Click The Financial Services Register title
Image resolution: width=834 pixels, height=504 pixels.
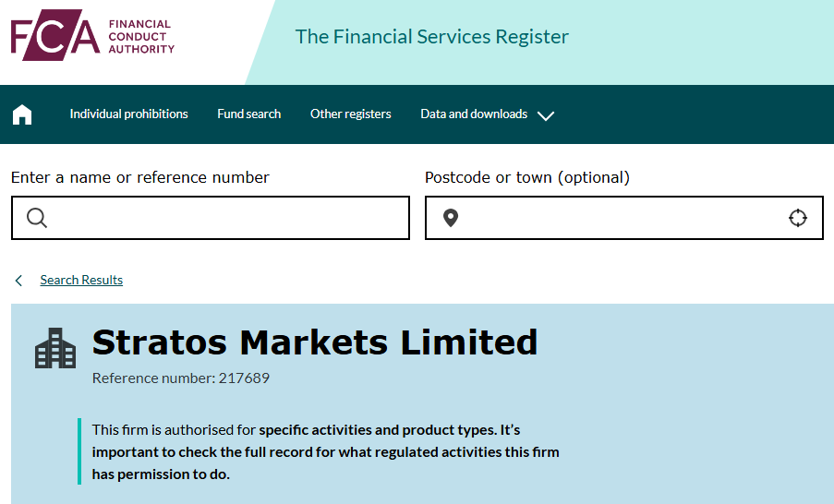pyautogui.click(x=431, y=37)
